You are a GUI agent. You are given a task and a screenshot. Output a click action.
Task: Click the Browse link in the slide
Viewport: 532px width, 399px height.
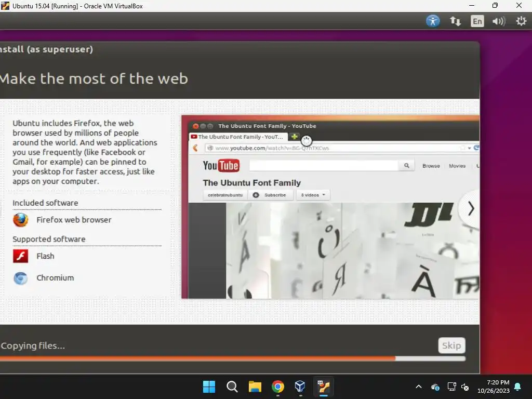431,166
